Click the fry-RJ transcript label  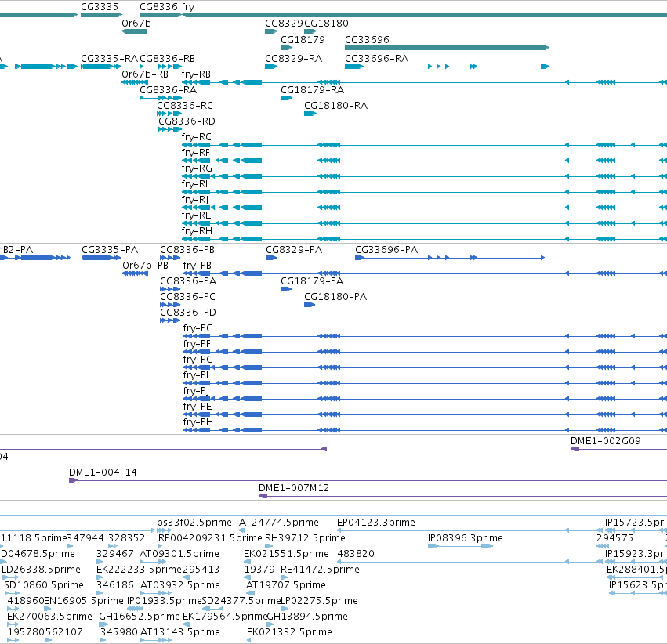195,200
